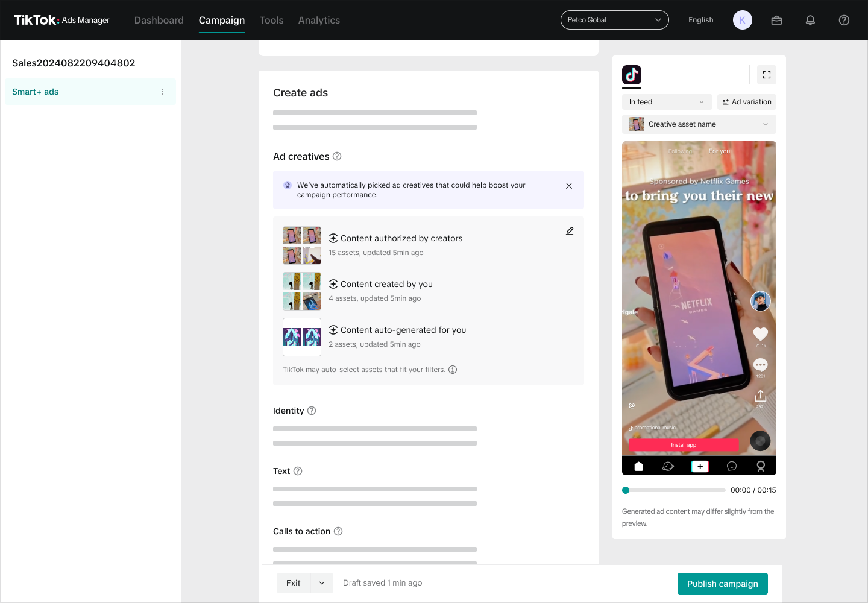Click the Following tab in preview
The image size is (868, 603).
pyautogui.click(x=680, y=151)
